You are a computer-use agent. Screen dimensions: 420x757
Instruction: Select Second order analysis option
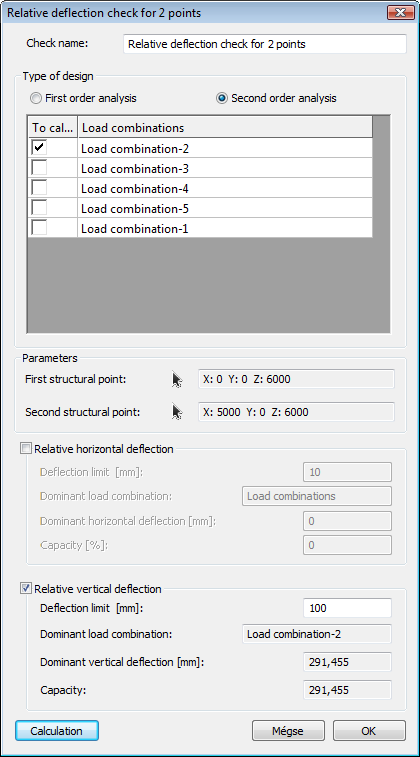(x=222, y=98)
